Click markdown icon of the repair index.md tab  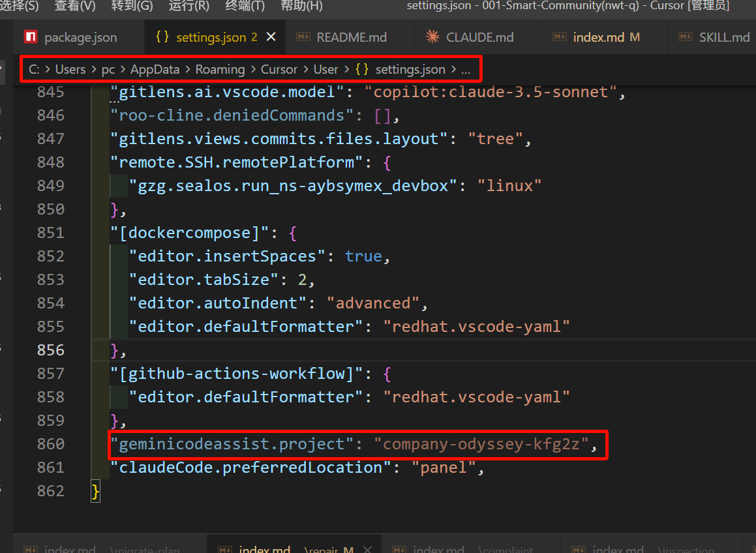coord(225,550)
